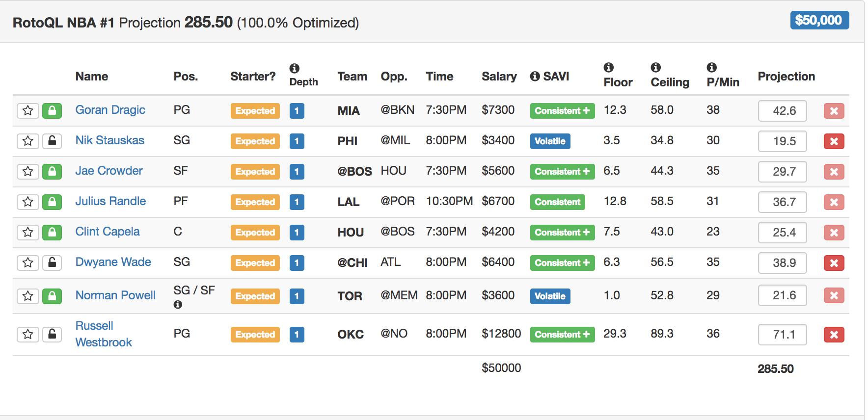Click info icon under Norman Powell's SG / SF
The height and width of the screenshot is (420, 868).
click(x=178, y=305)
